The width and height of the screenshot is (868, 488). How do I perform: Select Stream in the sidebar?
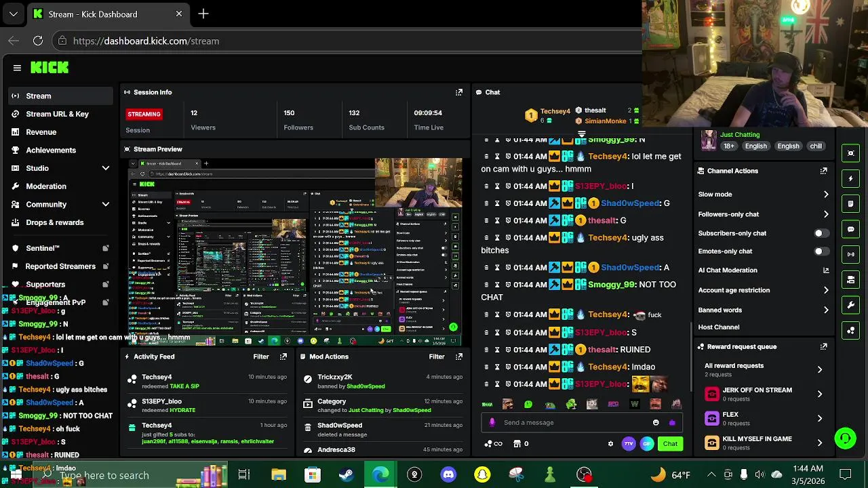(x=60, y=96)
